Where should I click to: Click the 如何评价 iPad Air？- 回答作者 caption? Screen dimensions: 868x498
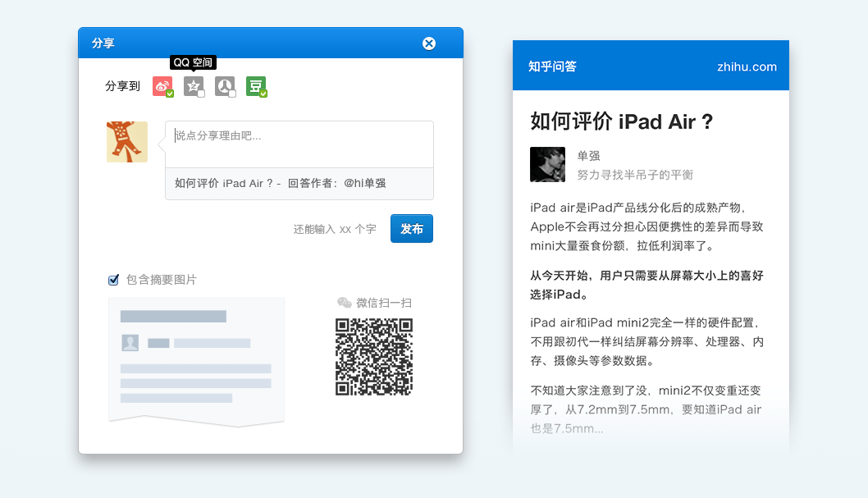coord(280,183)
